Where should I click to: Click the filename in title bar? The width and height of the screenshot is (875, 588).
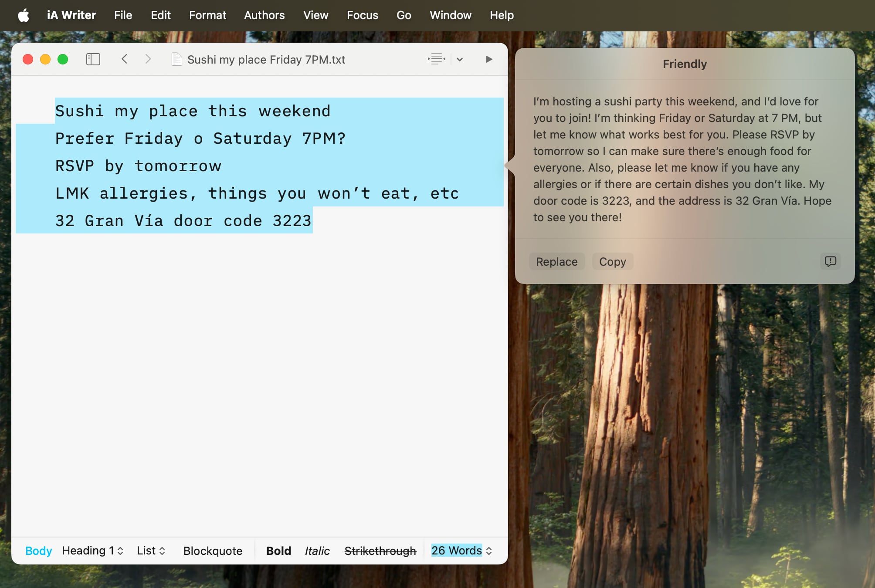[x=267, y=59]
